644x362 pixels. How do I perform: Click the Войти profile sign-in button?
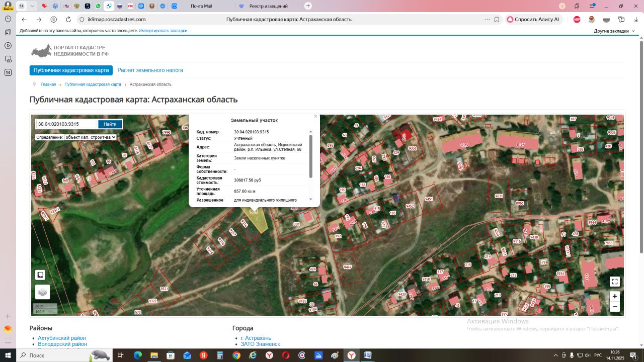pyautogui.click(x=8, y=6)
